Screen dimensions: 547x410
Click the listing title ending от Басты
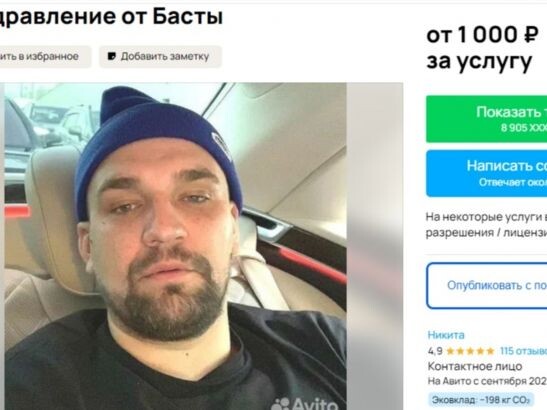tap(111, 16)
